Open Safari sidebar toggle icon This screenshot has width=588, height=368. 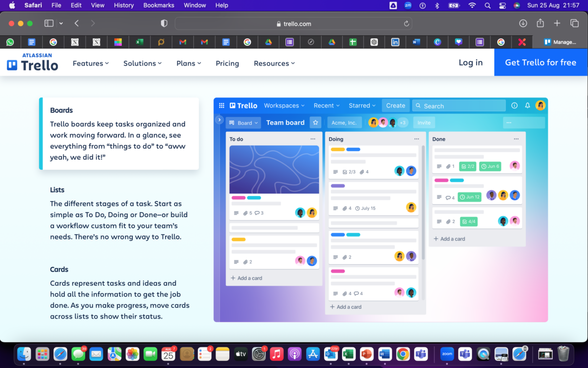(49, 23)
